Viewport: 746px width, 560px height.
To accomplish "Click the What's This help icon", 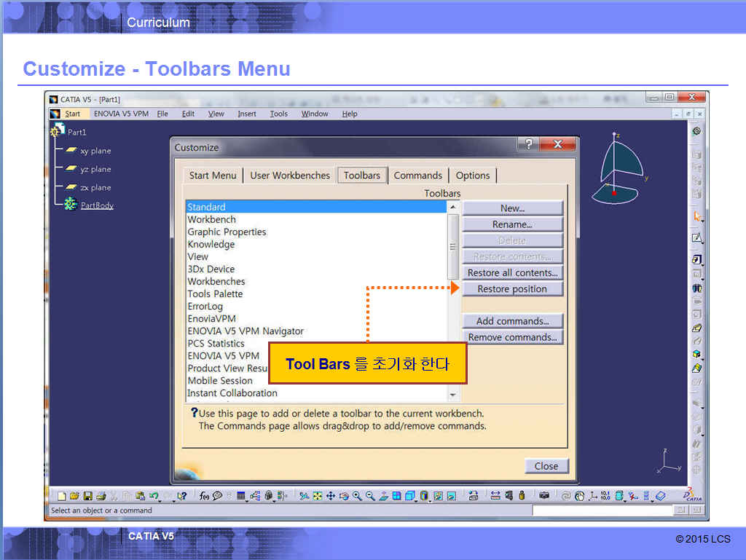I will click(182, 496).
